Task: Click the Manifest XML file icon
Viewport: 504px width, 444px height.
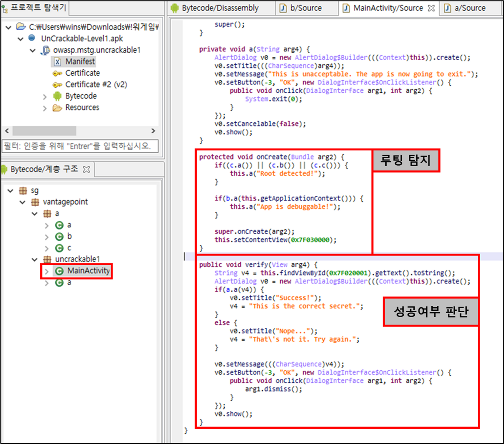Action: (x=57, y=62)
